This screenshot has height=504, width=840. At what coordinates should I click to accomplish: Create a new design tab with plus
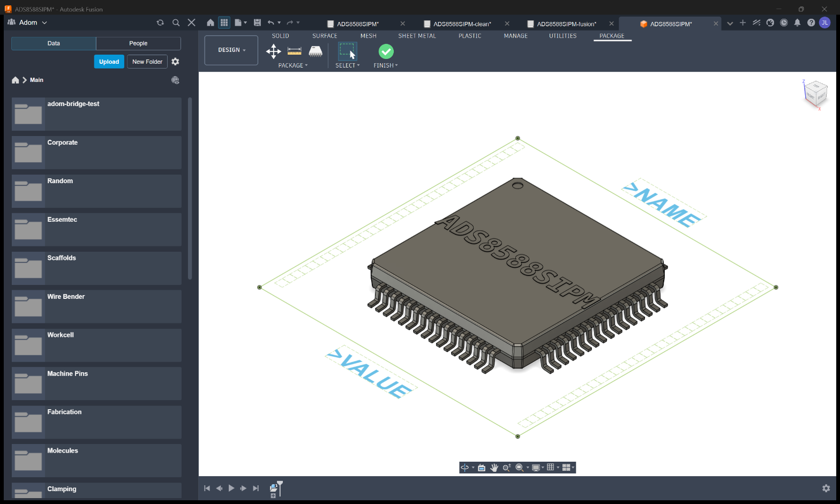pos(742,22)
